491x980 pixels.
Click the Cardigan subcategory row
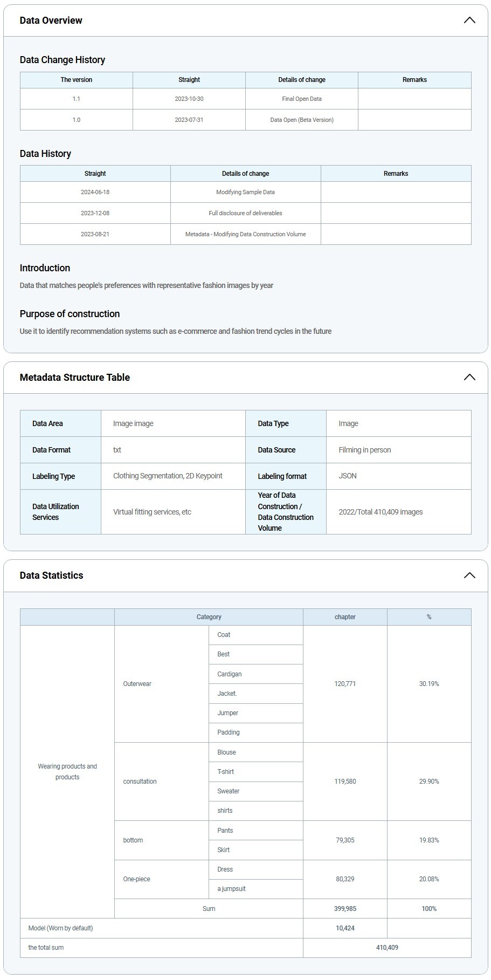[230, 674]
